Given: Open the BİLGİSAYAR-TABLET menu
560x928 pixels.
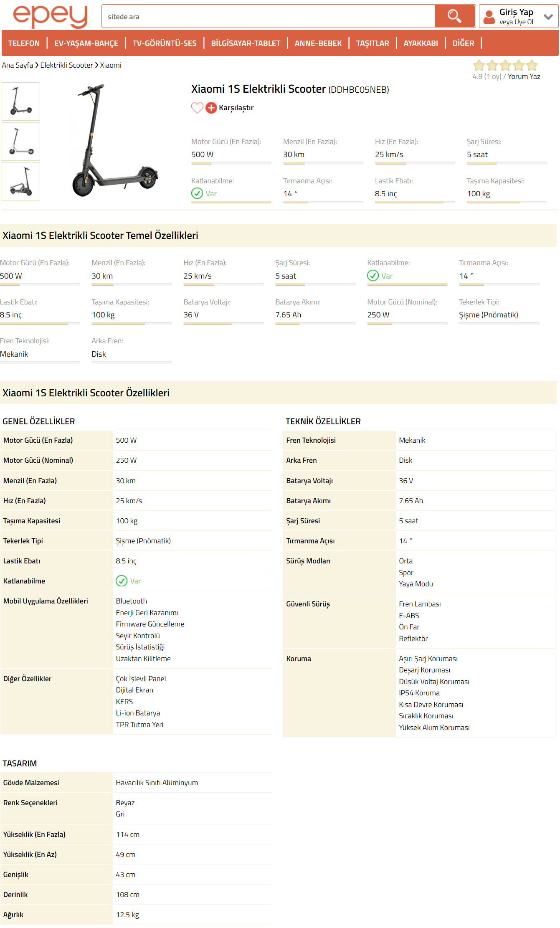Looking at the screenshot, I should 246,43.
